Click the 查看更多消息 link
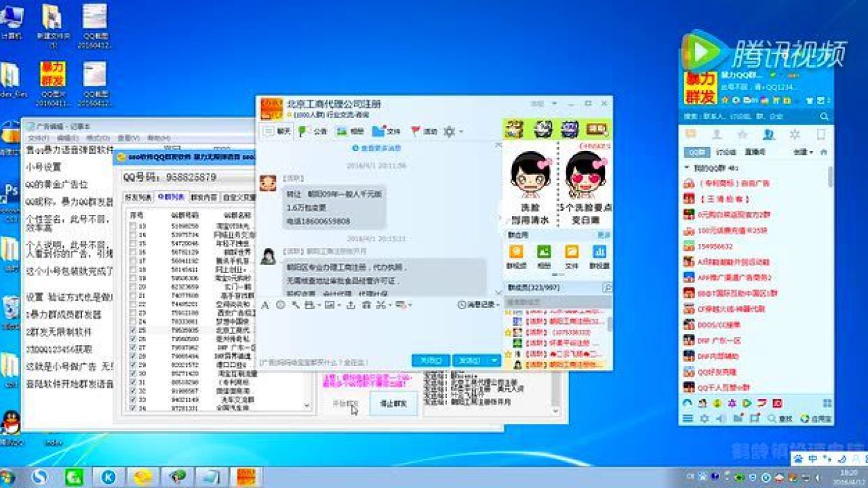The height and width of the screenshot is (488, 868). click(x=376, y=148)
